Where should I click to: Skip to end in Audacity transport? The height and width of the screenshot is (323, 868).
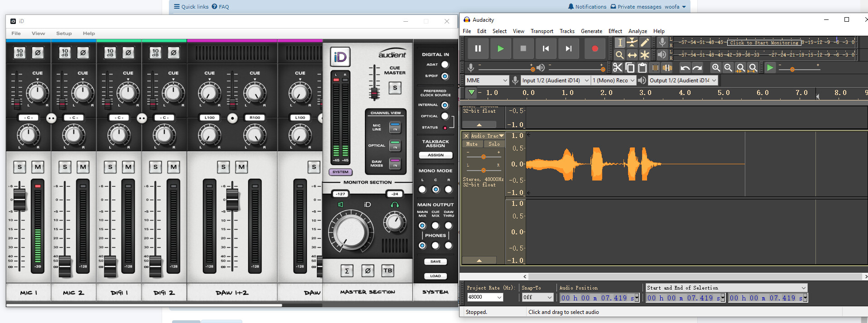pyautogui.click(x=568, y=48)
